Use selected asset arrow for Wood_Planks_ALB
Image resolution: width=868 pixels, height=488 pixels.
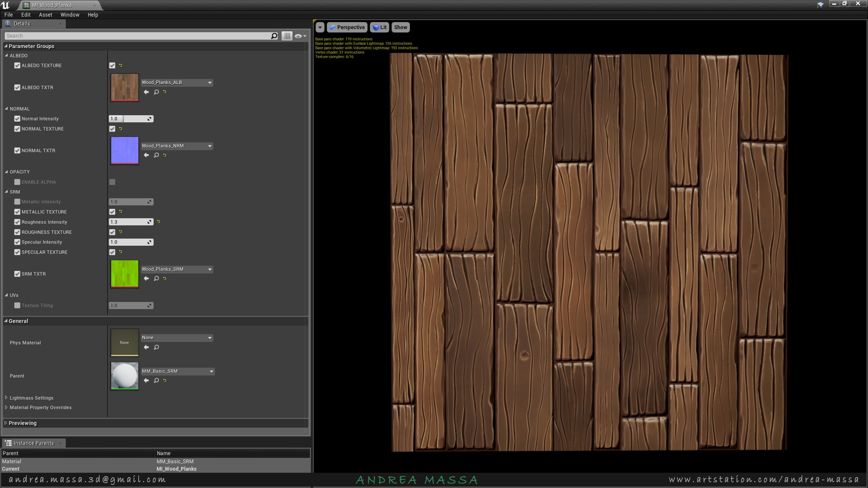(146, 92)
